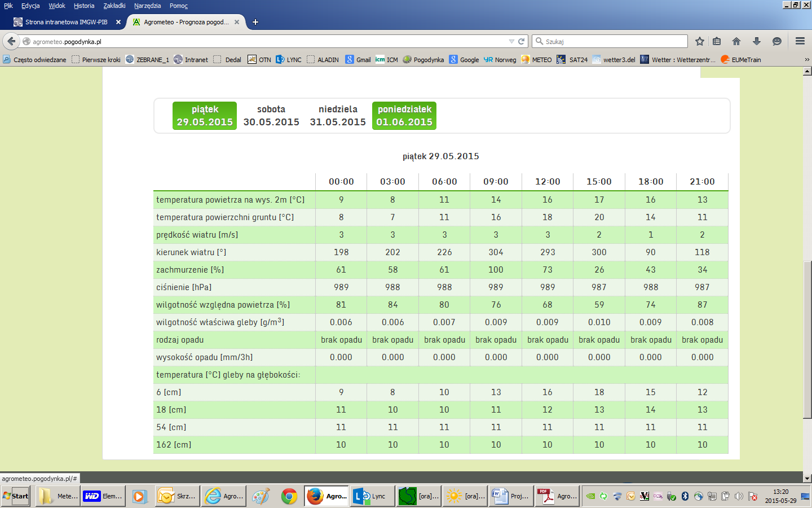Click the Szukaj search field
Image resolution: width=812 pixels, height=508 pixels.
[610, 41]
